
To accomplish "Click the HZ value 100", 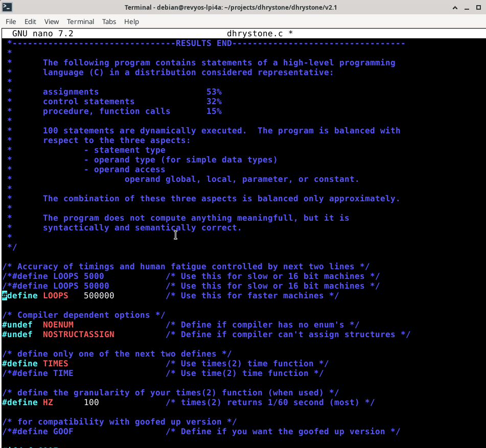I will coord(91,403).
